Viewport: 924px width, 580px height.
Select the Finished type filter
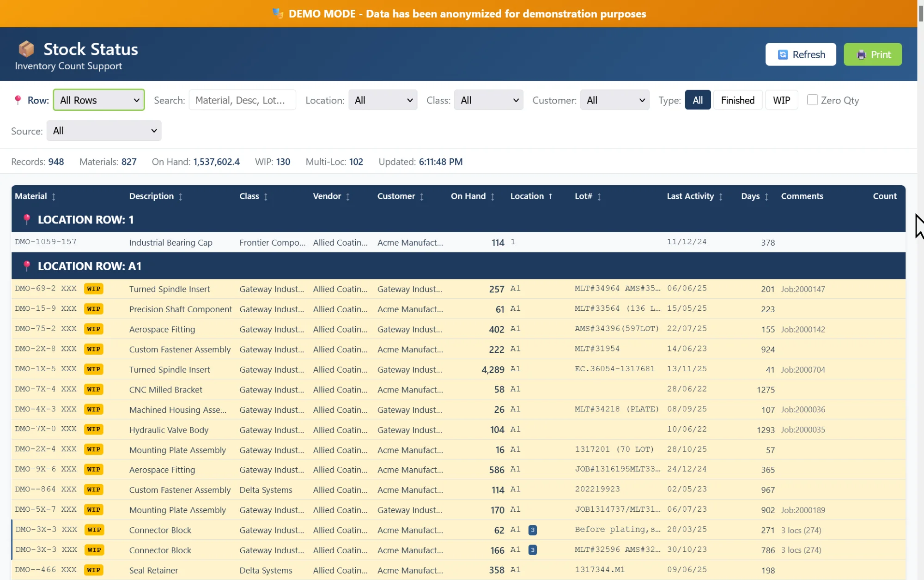pyautogui.click(x=737, y=100)
